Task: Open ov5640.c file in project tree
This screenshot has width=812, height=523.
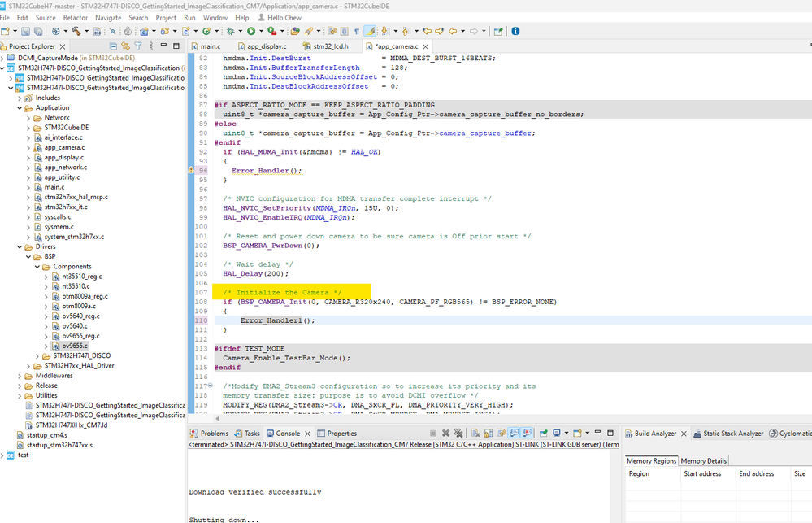Action: (x=75, y=325)
